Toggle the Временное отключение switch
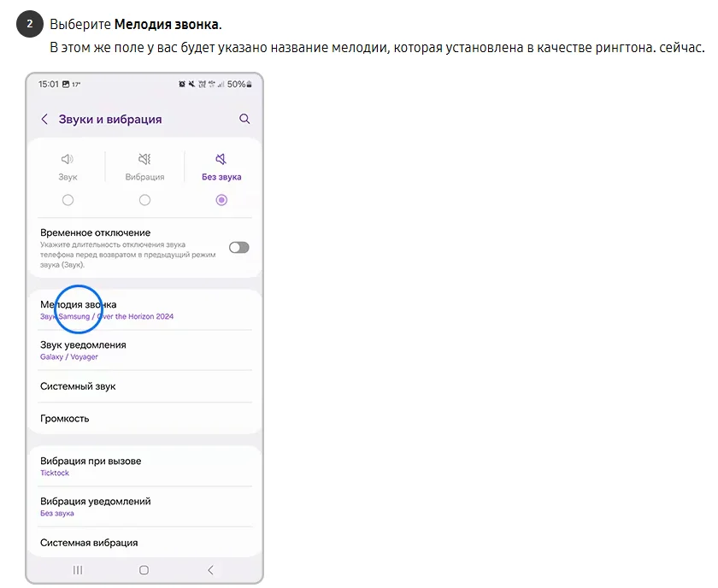The width and height of the screenshot is (718, 588). point(239,248)
